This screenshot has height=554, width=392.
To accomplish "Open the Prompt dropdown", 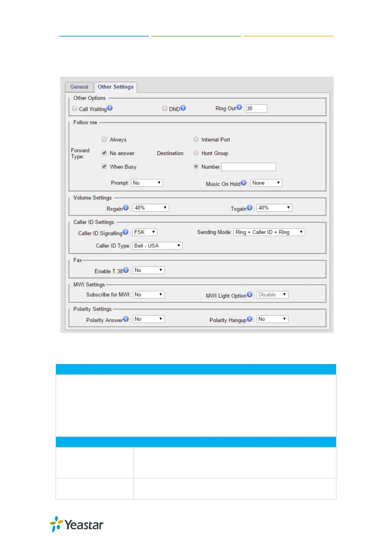I will point(147,183).
